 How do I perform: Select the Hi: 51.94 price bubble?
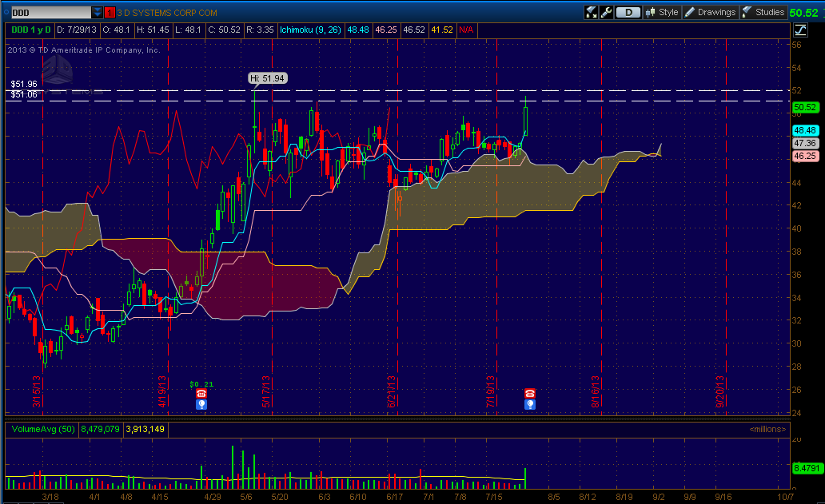[x=268, y=78]
